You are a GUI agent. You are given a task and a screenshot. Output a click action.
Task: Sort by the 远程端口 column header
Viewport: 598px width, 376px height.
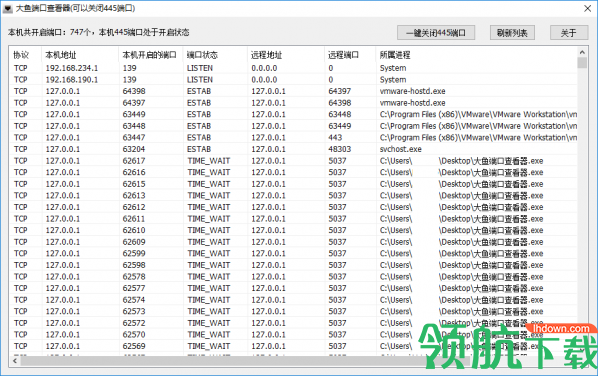(350, 55)
